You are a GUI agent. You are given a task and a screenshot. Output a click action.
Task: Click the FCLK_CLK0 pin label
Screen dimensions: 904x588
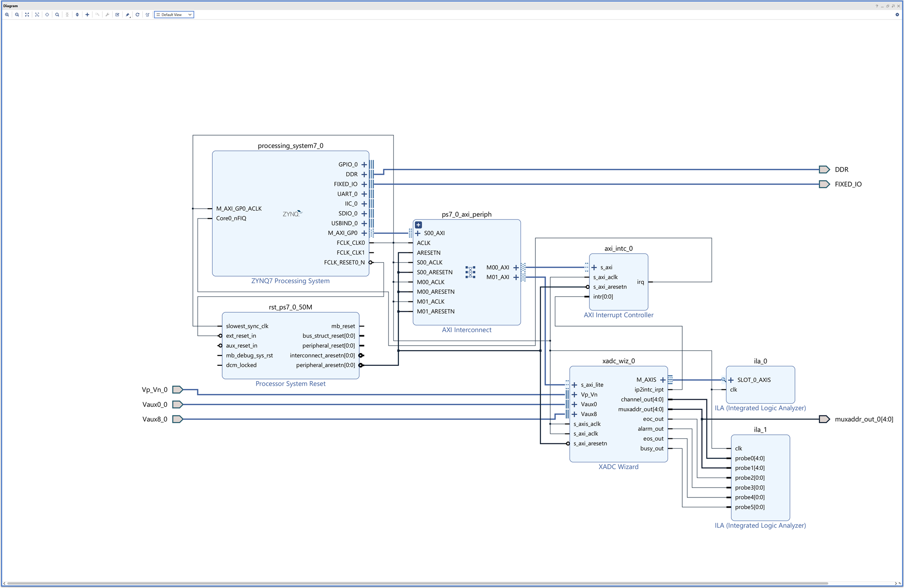pyautogui.click(x=351, y=243)
